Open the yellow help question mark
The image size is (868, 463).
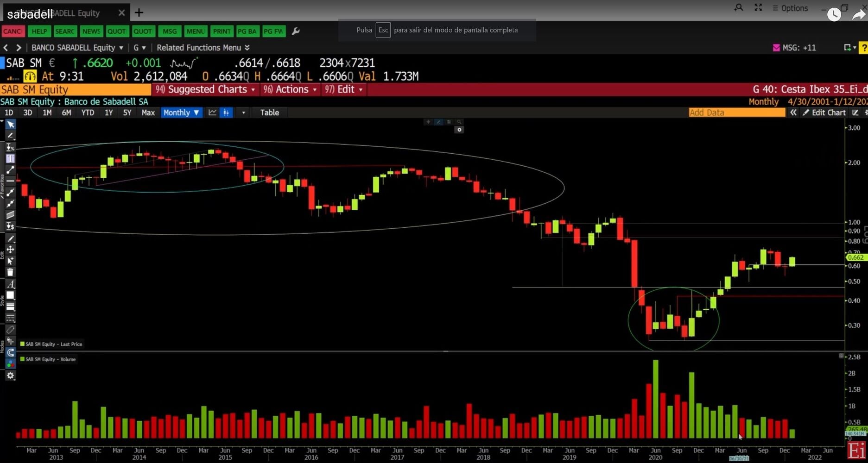pos(863,48)
